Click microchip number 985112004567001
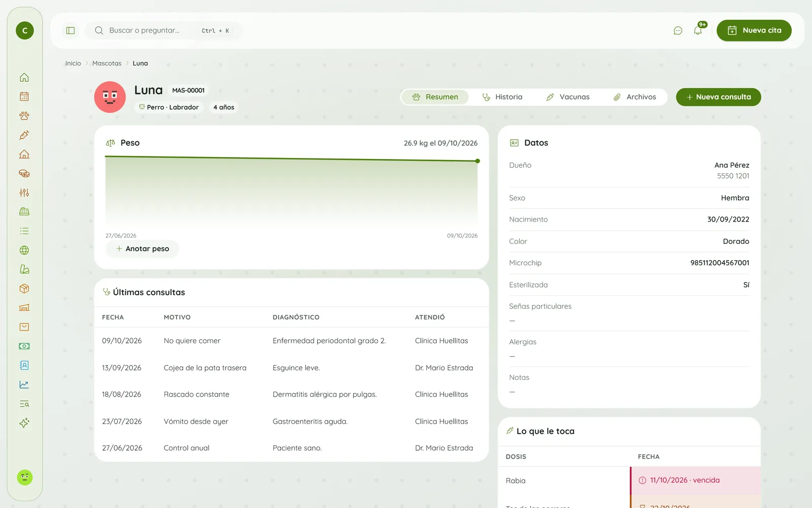Image resolution: width=812 pixels, height=508 pixels. tap(720, 263)
